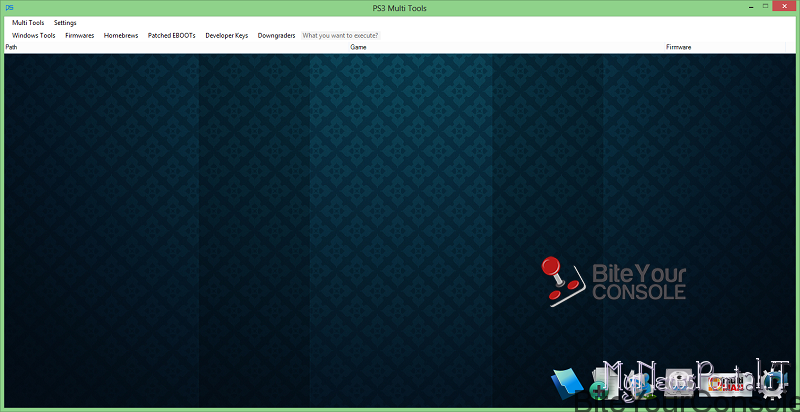
Task: Open the Downgraders menu
Action: coord(277,36)
